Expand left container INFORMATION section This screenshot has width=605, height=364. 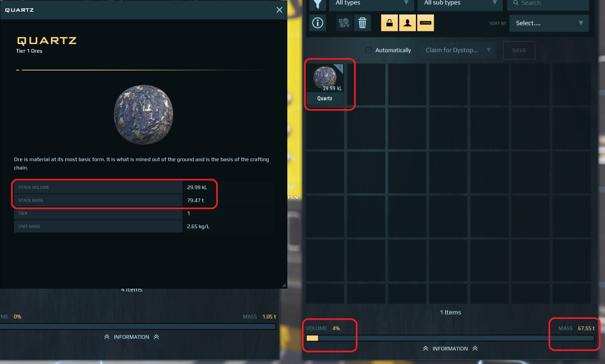(131, 337)
